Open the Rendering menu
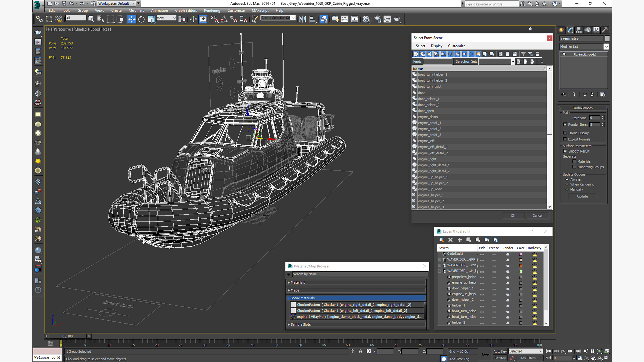This screenshot has width=644, height=362. tap(212, 11)
